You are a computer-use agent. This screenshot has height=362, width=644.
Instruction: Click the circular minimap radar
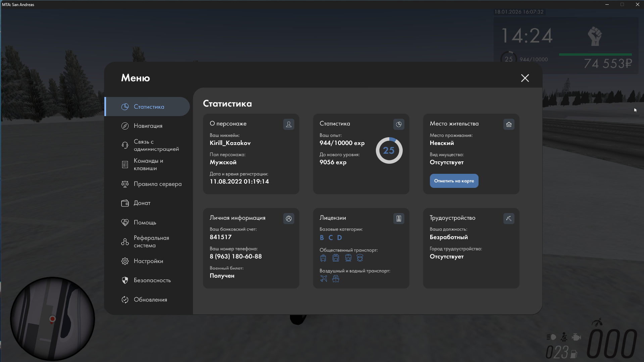tap(52, 319)
